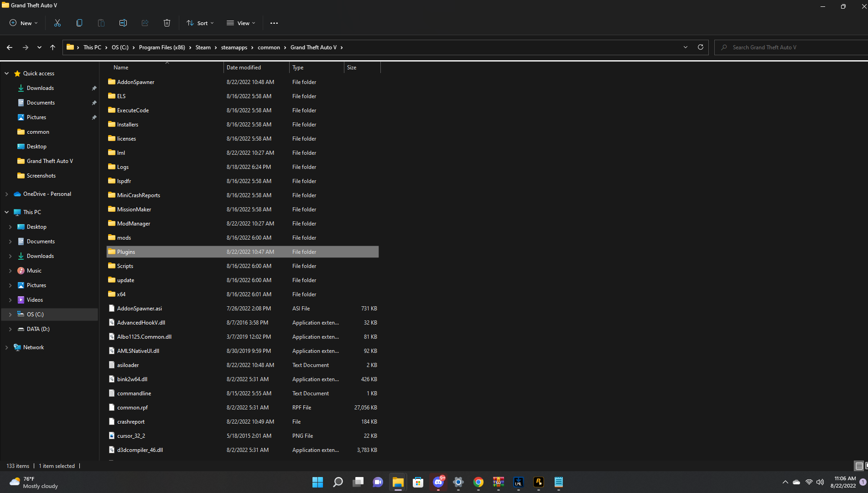This screenshot has height=493, width=868.
Task: Open the Sort dropdown menu
Action: click(x=200, y=23)
